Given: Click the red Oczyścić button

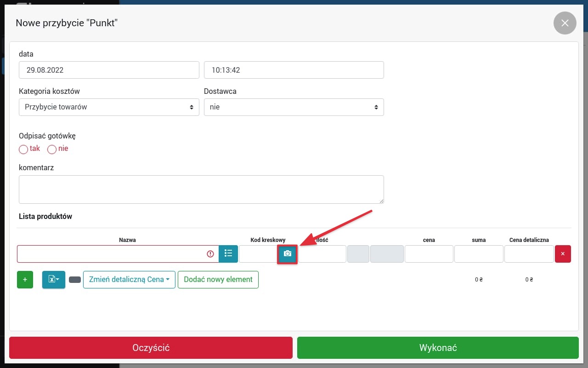Looking at the screenshot, I should (151, 348).
